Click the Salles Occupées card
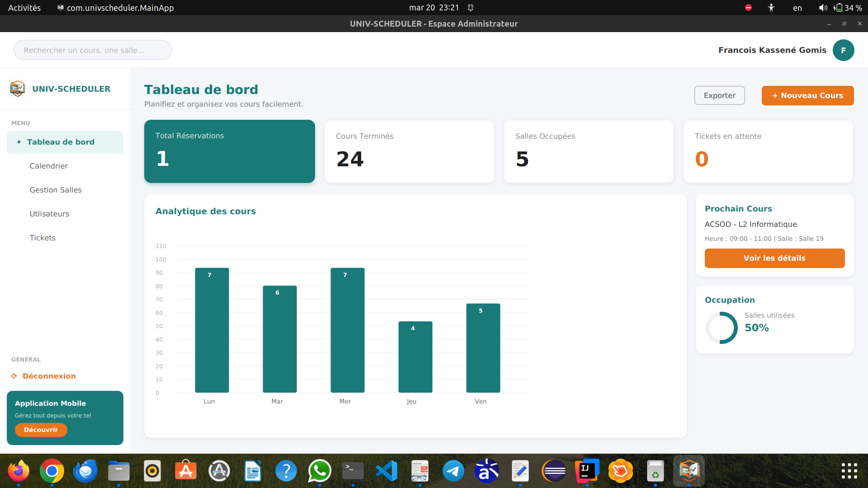Screen dimensions: 868x488 [589, 151]
